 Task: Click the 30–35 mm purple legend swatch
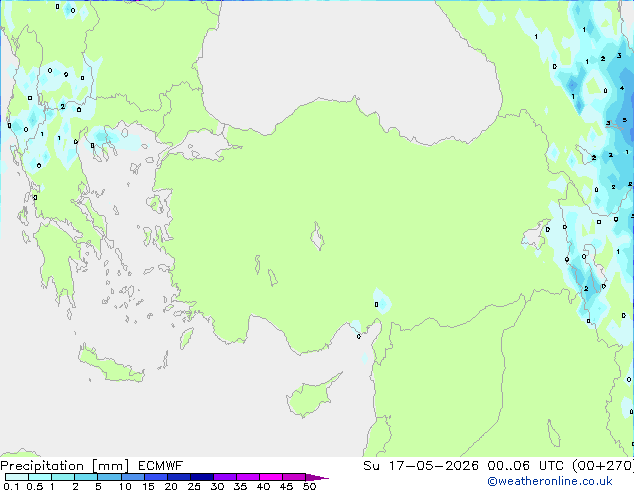coord(224,477)
